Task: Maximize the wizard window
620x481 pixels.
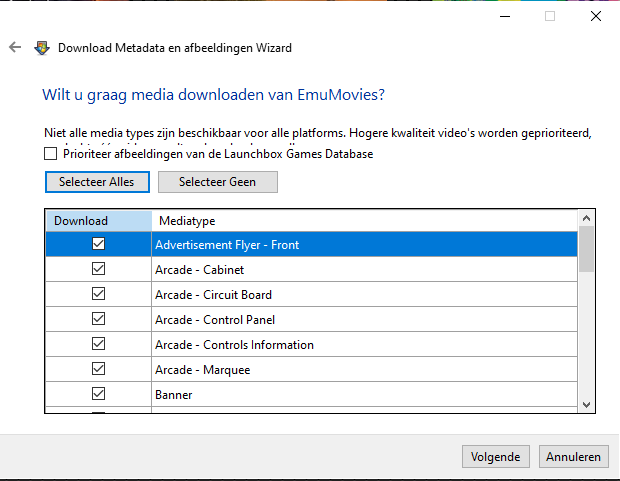Action: click(x=550, y=16)
